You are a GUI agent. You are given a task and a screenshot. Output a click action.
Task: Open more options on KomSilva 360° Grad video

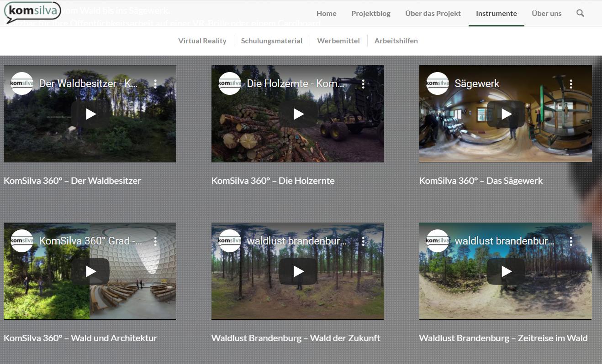tap(155, 241)
